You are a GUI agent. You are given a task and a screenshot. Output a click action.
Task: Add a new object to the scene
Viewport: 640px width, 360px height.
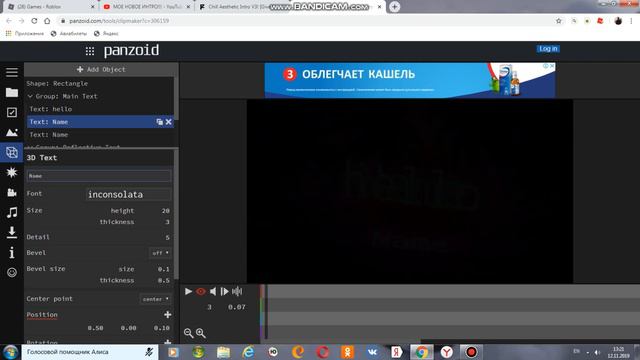[101, 69]
